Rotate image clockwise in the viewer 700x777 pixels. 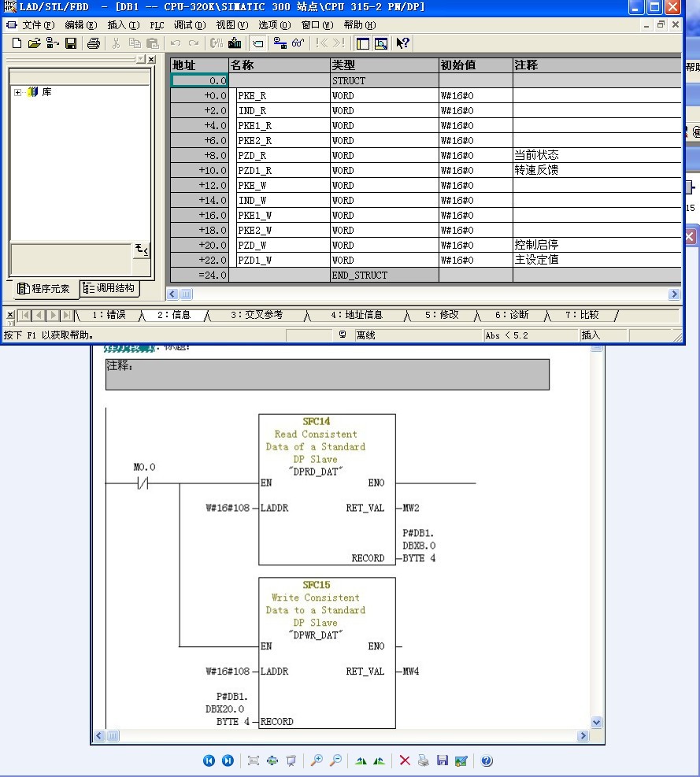[x=361, y=760]
